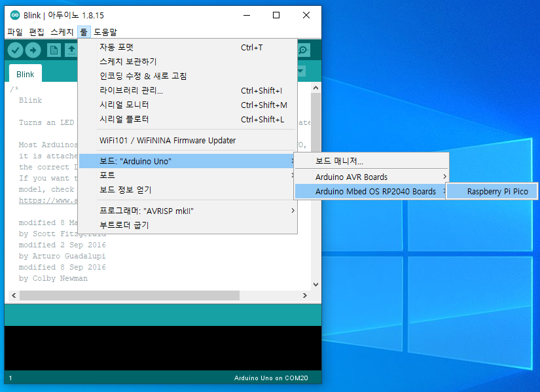The width and height of the screenshot is (540, 392).
Task: Open 시리얼 모니터 entry
Action: (x=188, y=105)
